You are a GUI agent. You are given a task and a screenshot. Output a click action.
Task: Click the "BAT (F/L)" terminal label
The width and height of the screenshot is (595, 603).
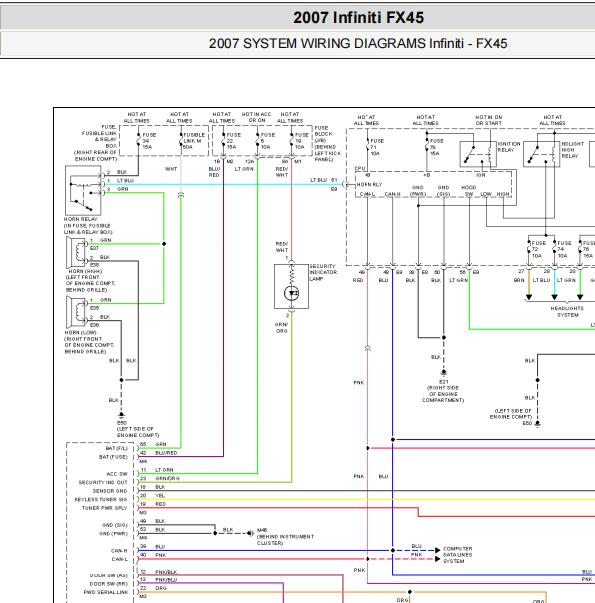pos(117,448)
